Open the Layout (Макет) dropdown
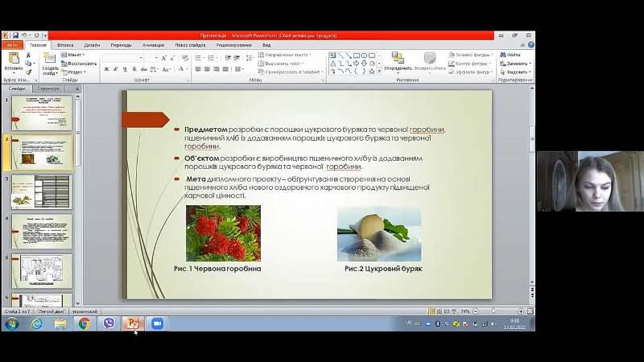644x362 pixels. 73,55
